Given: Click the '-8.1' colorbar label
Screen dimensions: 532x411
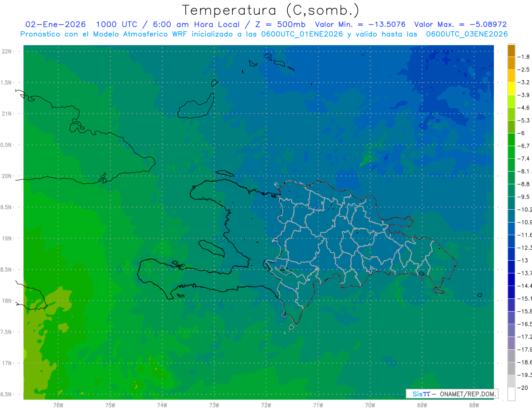Looking at the screenshot, I should click(524, 171).
